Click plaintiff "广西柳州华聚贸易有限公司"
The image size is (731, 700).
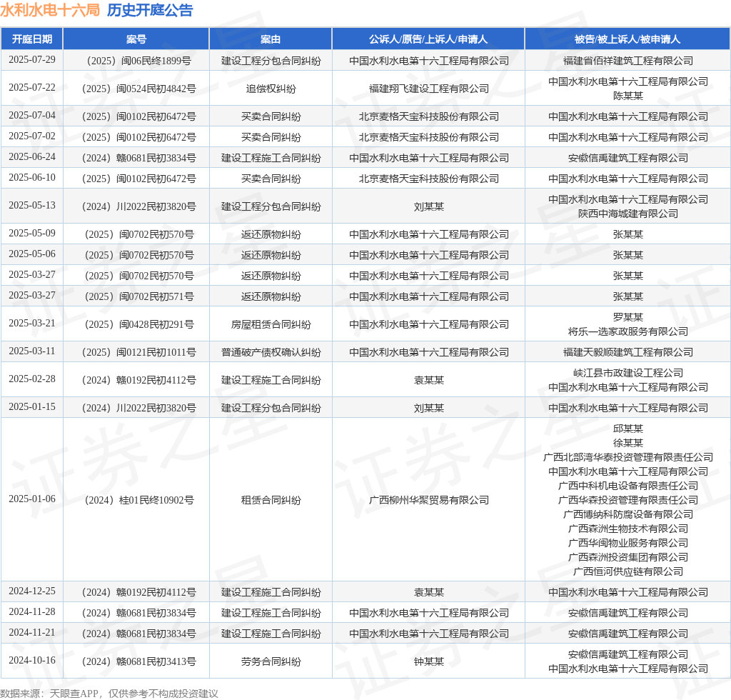[x=429, y=501]
